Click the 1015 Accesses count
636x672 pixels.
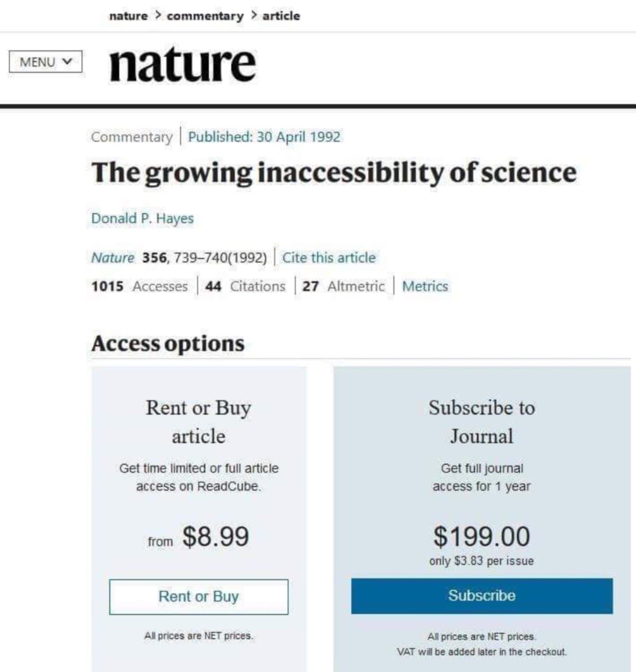(139, 287)
